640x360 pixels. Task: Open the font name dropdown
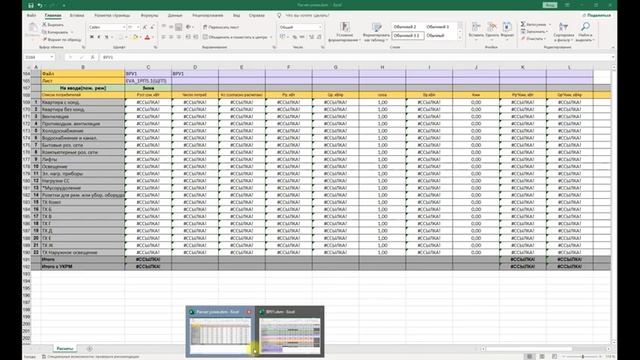[124, 27]
